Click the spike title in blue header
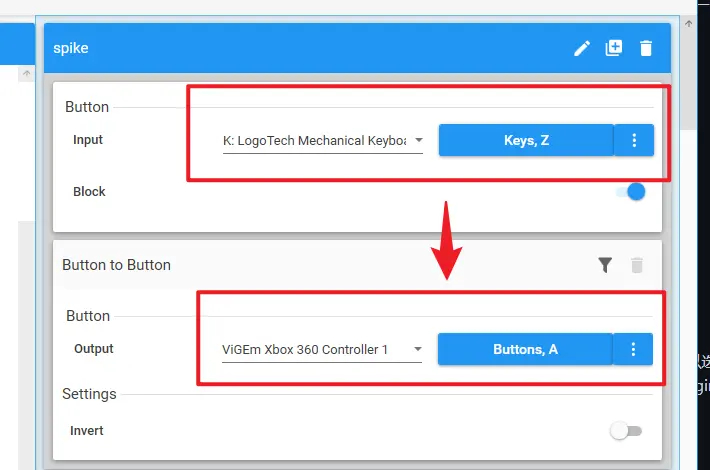This screenshot has height=470, width=710. (x=71, y=48)
